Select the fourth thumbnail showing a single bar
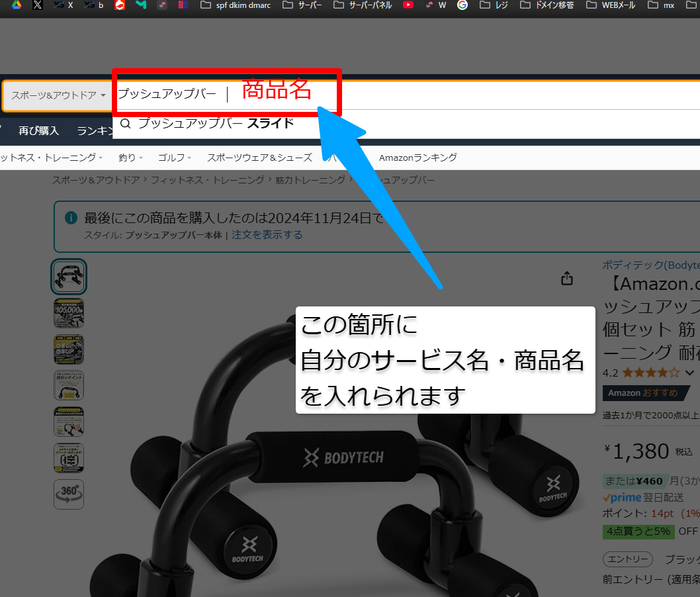Image resolution: width=700 pixels, height=597 pixels. tap(69, 385)
